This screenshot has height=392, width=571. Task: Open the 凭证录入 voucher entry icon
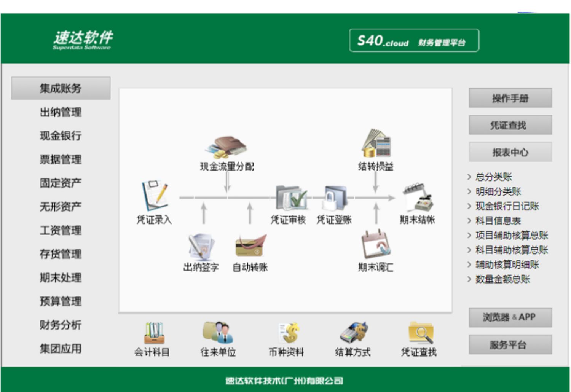coord(155,195)
